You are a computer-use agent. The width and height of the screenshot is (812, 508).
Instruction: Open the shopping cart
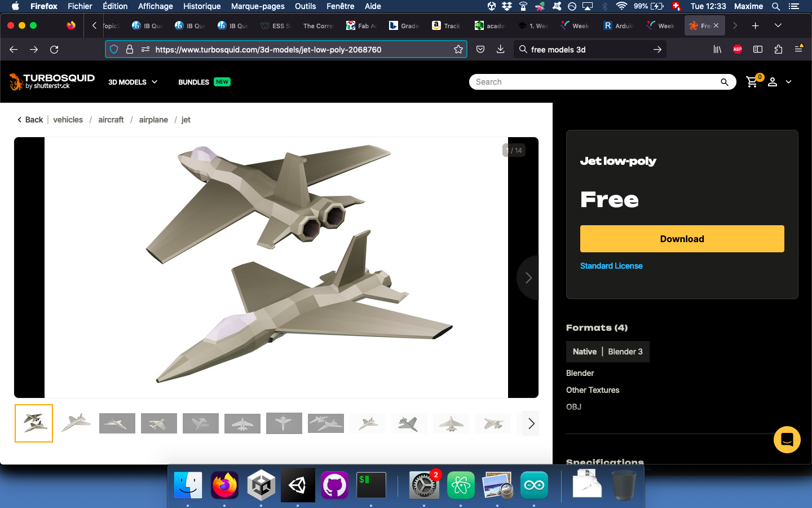[753, 82]
